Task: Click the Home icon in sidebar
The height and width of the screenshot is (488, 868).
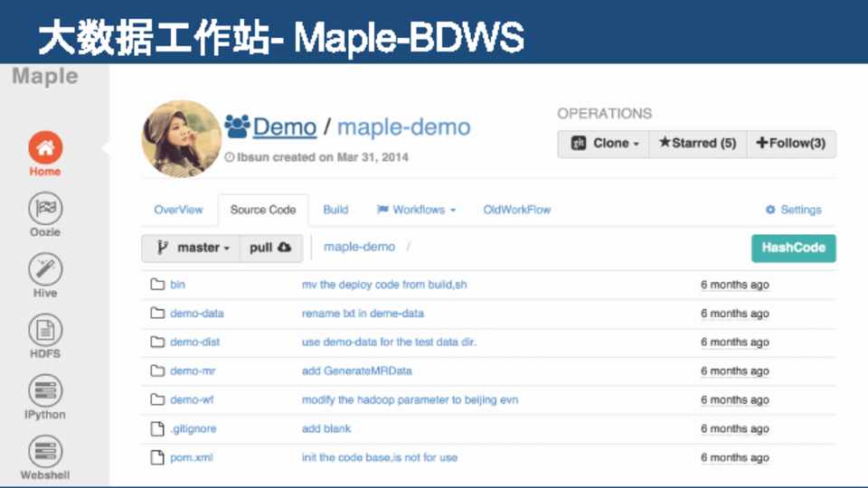Action: pos(44,147)
